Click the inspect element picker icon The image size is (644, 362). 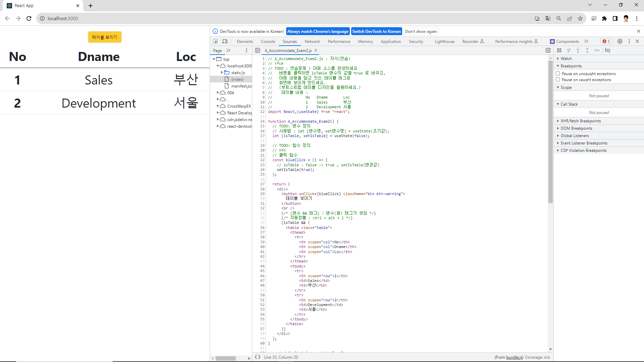pyautogui.click(x=215, y=41)
